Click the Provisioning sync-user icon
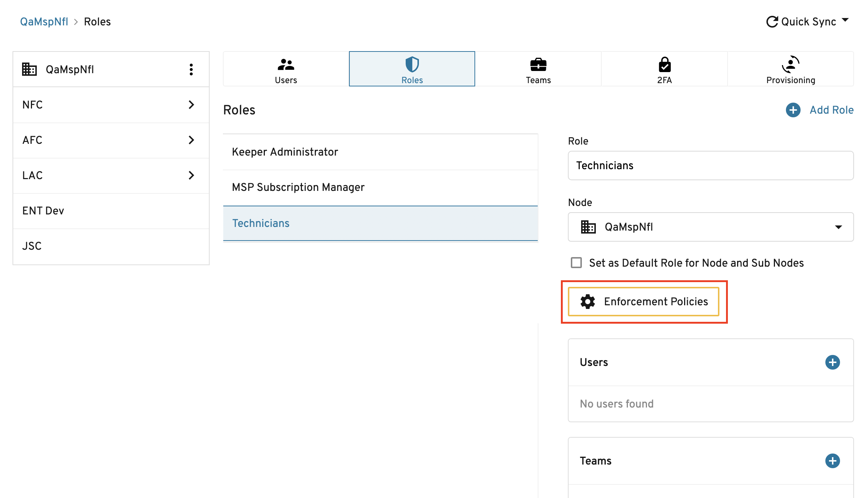This screenshot has width=868, height=498. pos(790,64)
